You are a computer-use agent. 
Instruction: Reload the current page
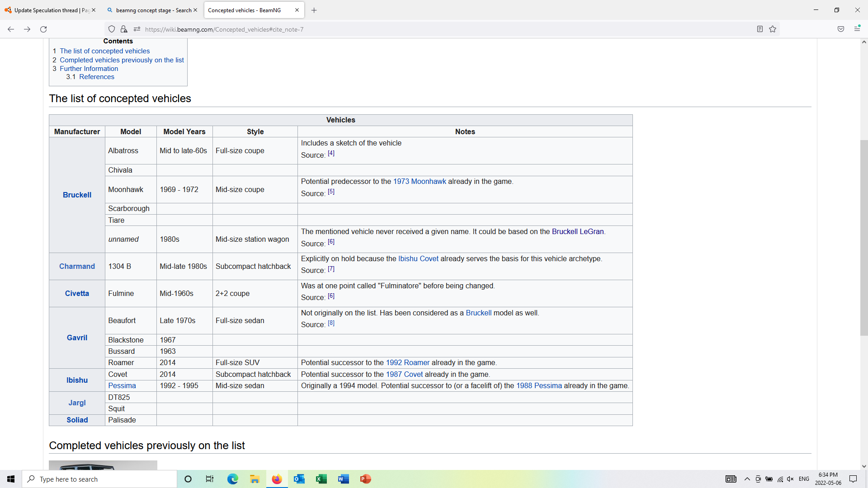(x=43, y=29)
